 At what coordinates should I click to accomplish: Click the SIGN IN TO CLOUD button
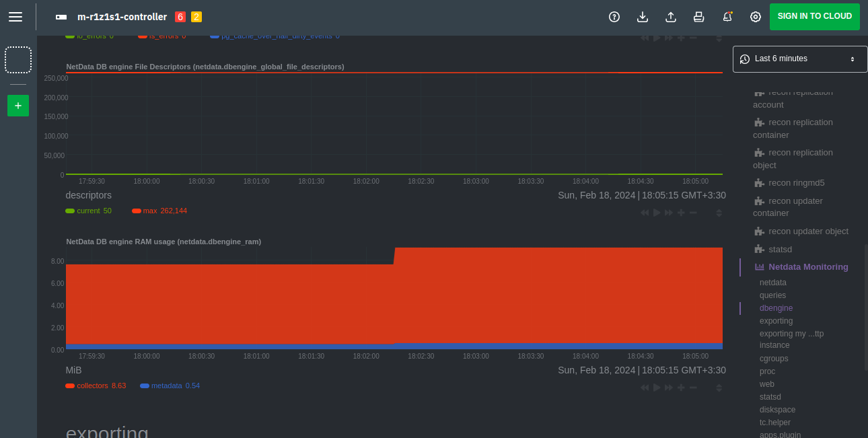point(814,17)
